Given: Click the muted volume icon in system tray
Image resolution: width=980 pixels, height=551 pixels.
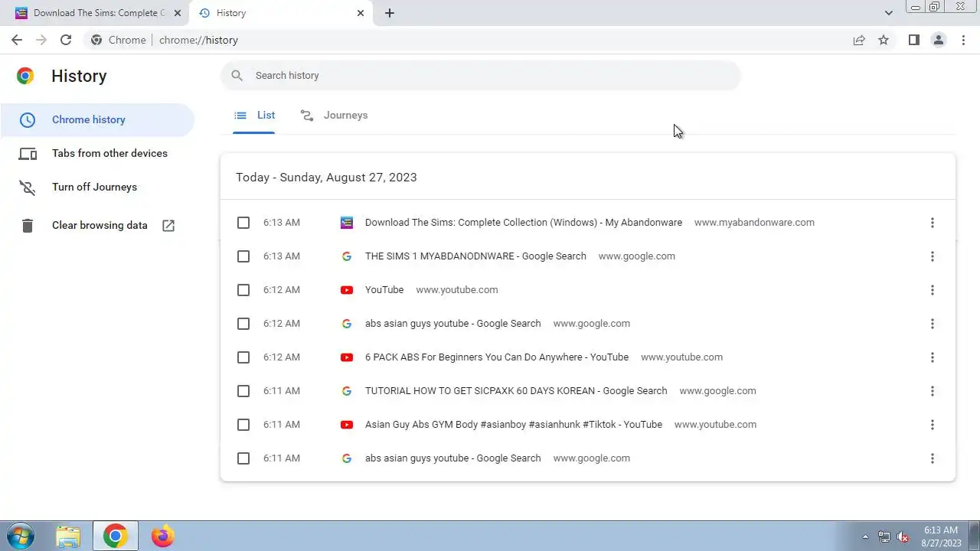Looking at the screenshot, I should point(903,536).
